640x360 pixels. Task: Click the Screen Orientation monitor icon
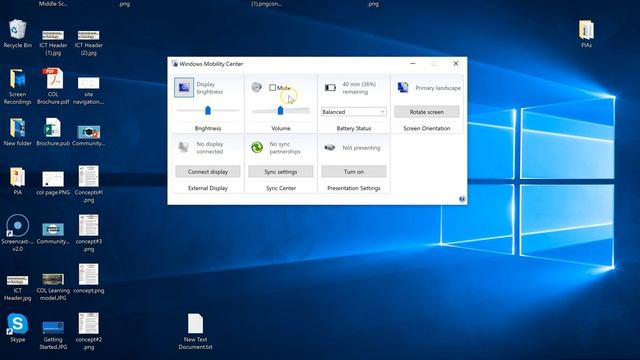click(x=403, y=87)
